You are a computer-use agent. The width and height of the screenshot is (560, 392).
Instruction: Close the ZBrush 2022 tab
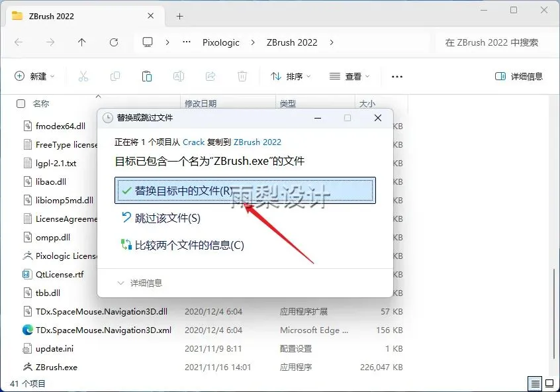click(151, 16)
